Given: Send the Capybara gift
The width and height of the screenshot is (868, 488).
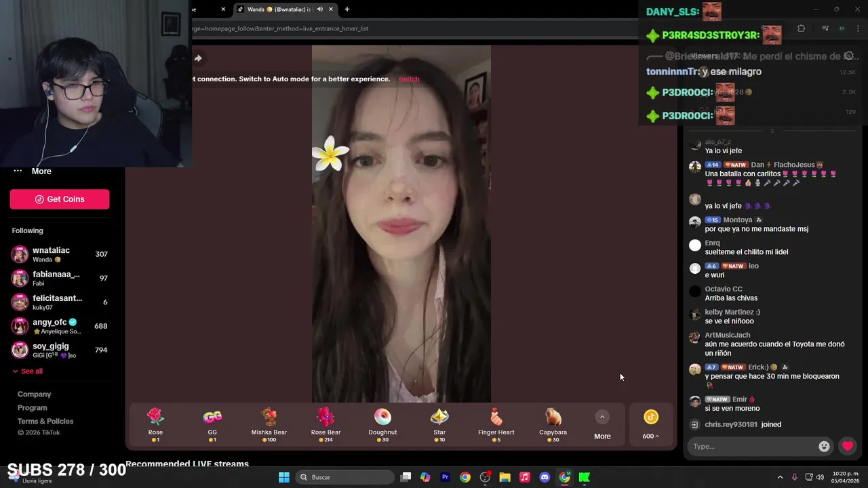Looking at the screenshot, I should coord(553,425).
